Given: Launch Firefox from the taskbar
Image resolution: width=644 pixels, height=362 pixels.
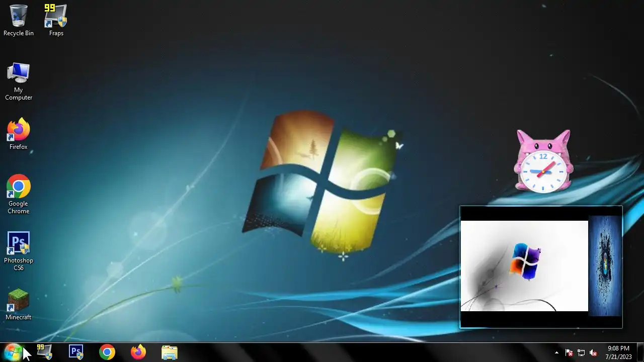Looking at the screenshot, I should tap(138, 352).
